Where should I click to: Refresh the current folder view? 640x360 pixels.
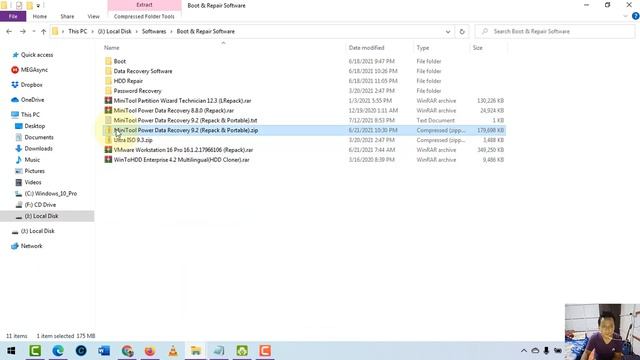tap(462, 31)
